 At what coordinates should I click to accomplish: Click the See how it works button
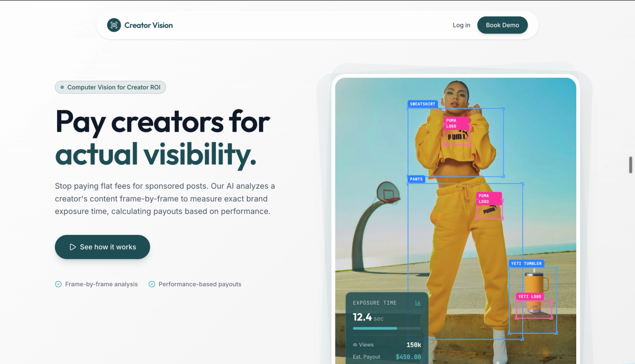[102, 247]
